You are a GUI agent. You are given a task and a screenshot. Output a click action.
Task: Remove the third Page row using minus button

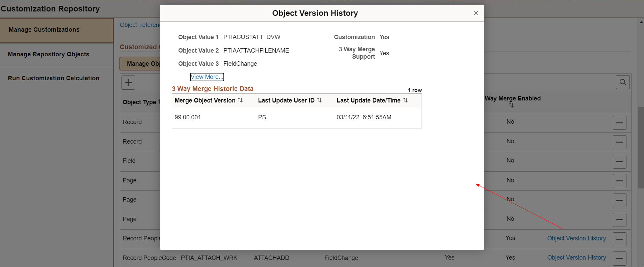pyautogui.click(x=620, y=220)
